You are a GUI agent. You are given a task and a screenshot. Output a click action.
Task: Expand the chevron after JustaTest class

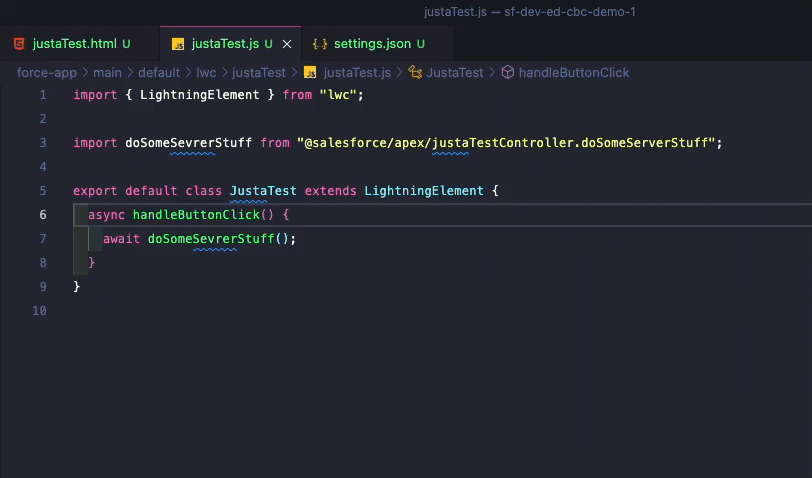click(492, 73)
